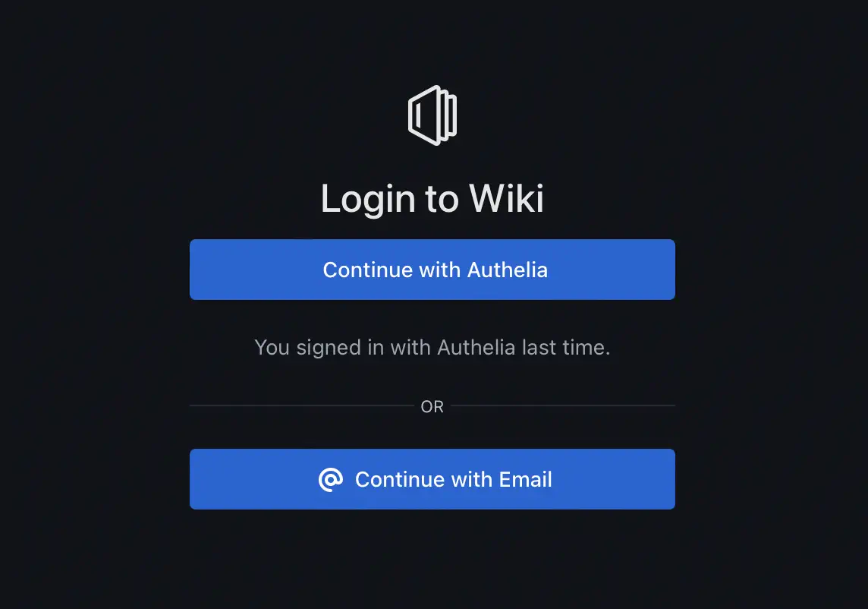Click the "Login to Wiki" heading
This screenshot has height=609, width=868.
432,199
